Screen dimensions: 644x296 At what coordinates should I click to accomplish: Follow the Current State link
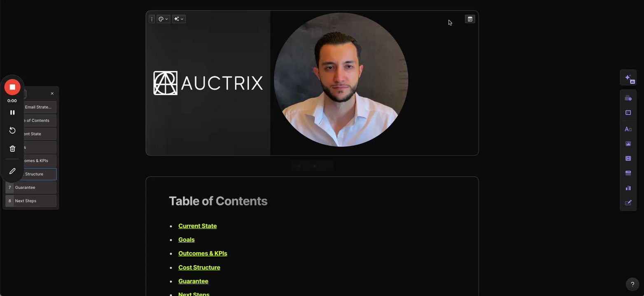click(x=197, y=226)
